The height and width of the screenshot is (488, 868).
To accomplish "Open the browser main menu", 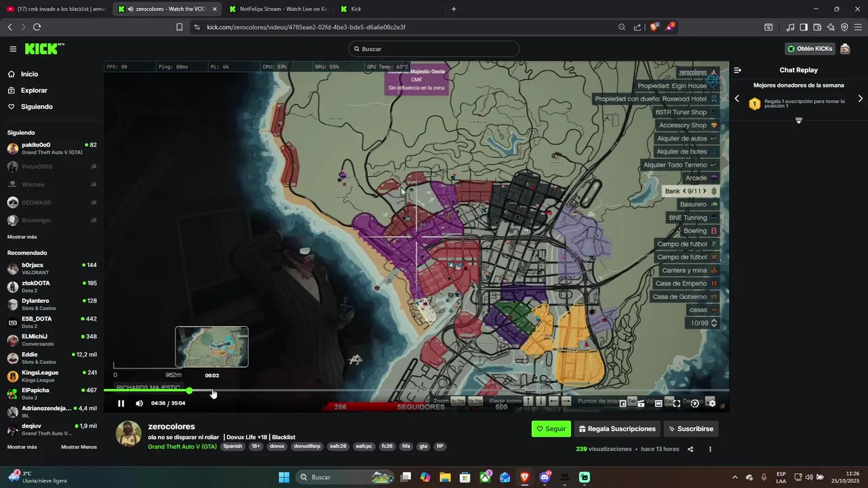I will coord(859,27).
